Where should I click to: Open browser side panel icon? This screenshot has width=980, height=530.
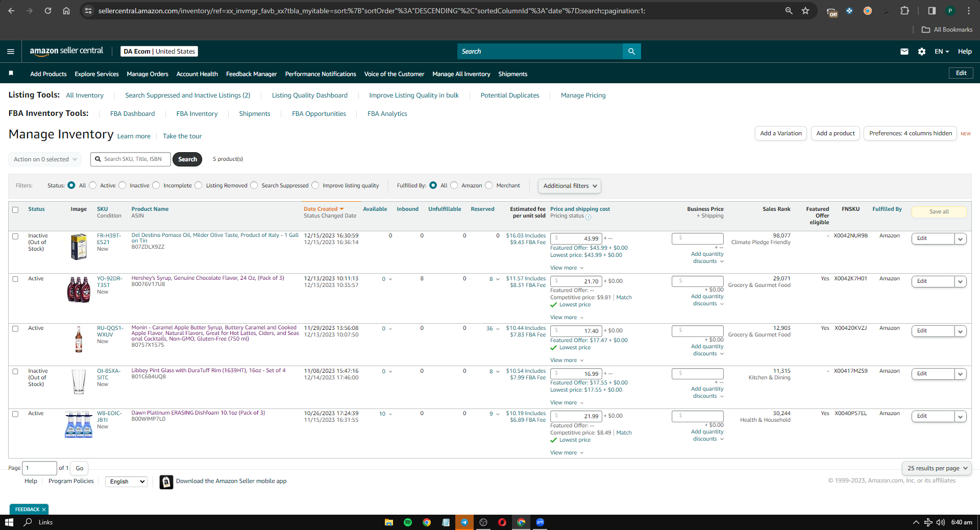[932, 11]
